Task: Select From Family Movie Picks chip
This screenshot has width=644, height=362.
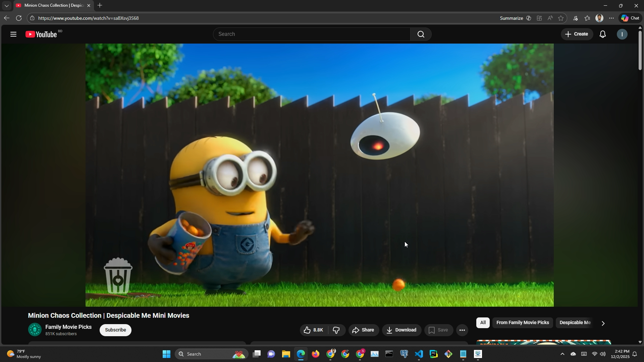Action: tap(522, 323)
